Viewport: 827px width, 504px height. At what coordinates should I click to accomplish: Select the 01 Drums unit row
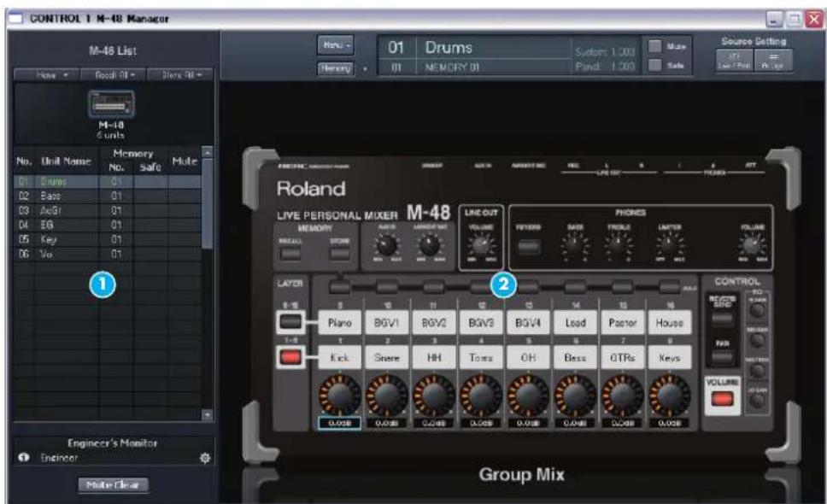(108, 181)
